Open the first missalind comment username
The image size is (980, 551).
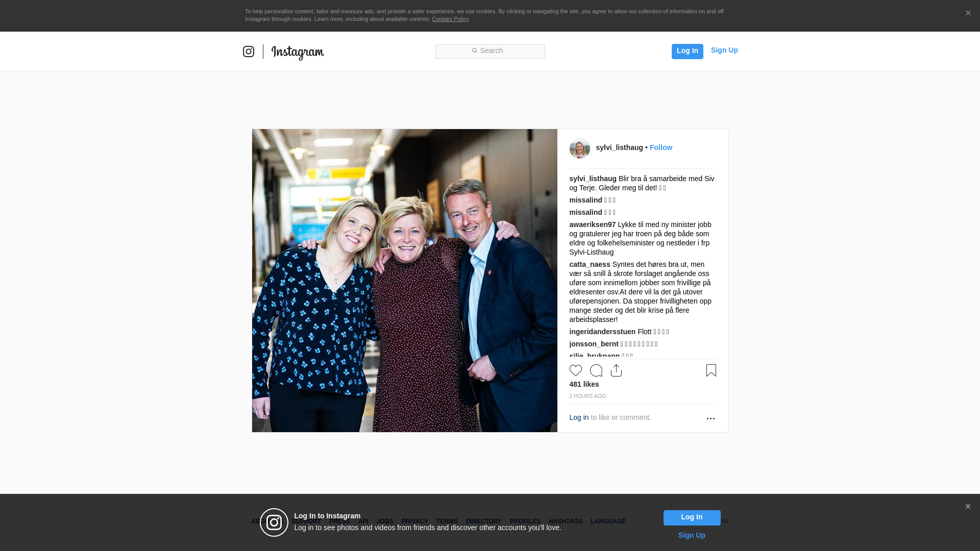pos(585,200)
